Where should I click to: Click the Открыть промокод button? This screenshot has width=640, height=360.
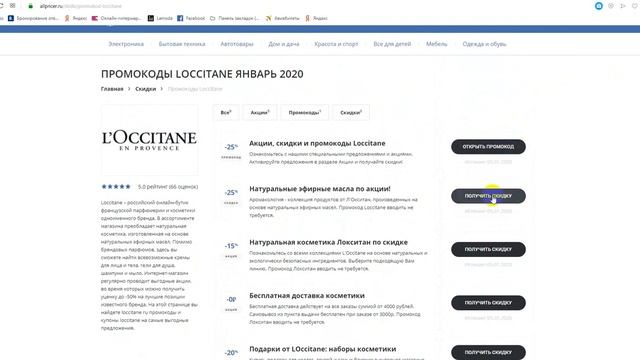[x=488, y=147]
